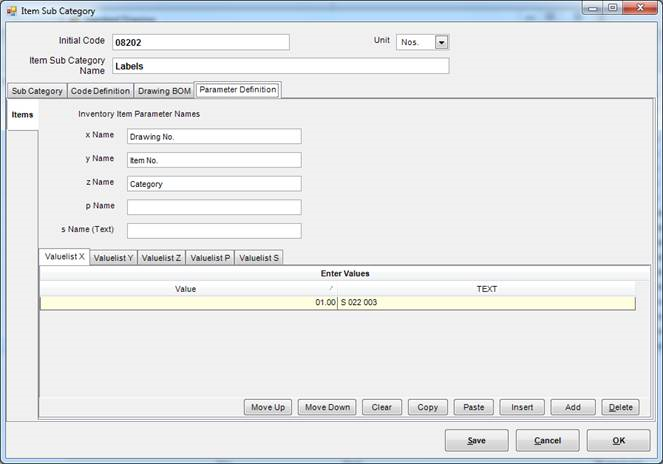The width and height of the screenshot is (663, 464).
Task: Save the item sub category
Action: [476, 441]
